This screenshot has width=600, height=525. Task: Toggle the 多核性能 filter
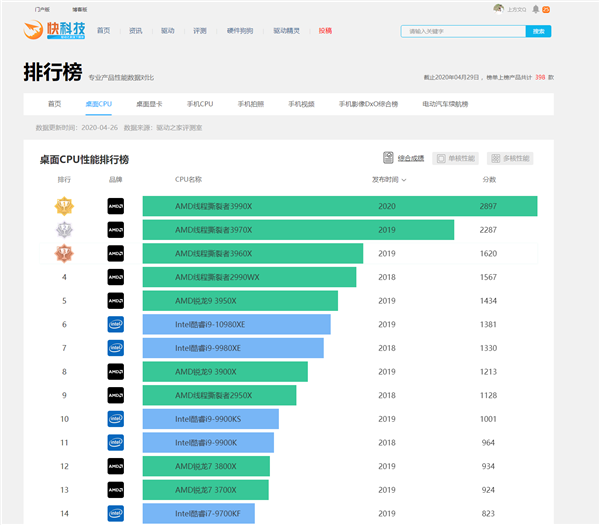click(509, 158)
